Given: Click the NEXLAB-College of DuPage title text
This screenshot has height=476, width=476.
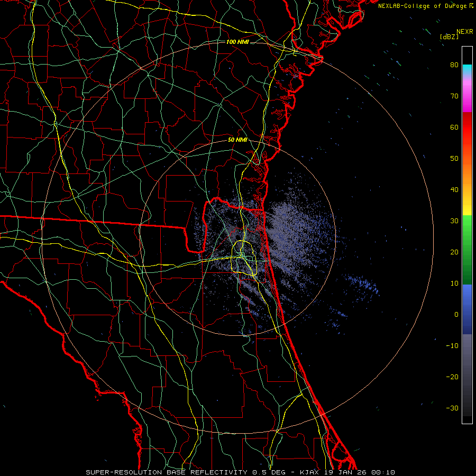Looking at the screenshot, I should point(426,6).
